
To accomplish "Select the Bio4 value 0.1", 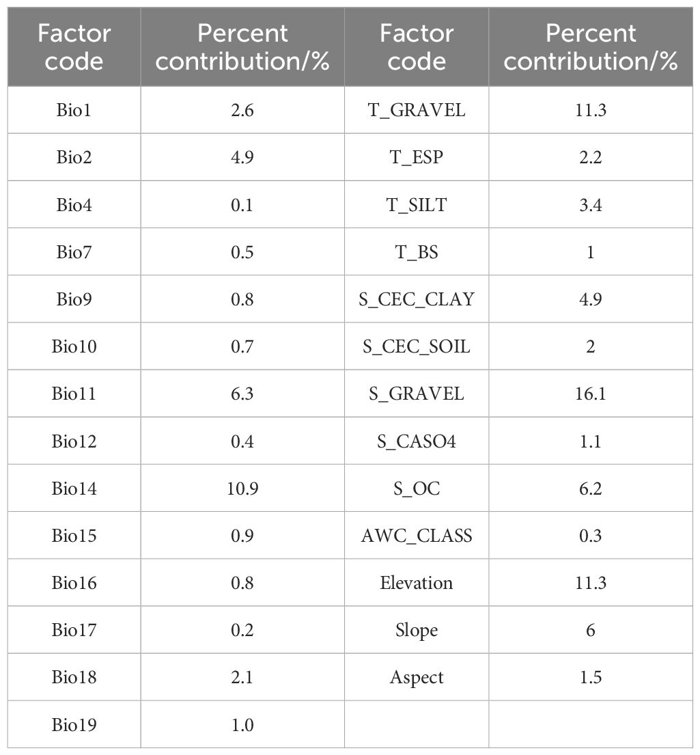I will pyautogui.click(x=242, y=205).
